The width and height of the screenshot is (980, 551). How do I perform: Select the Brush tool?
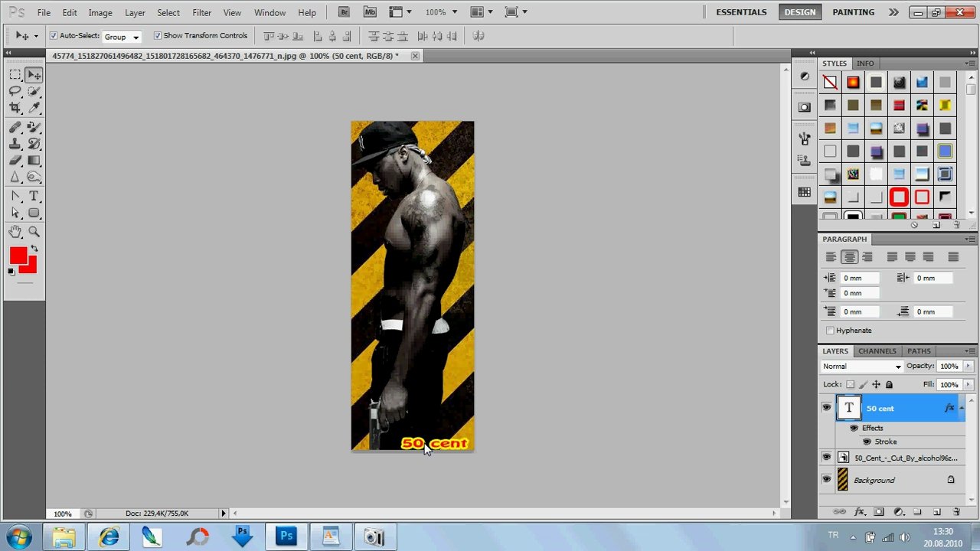[x=34, y=127]
